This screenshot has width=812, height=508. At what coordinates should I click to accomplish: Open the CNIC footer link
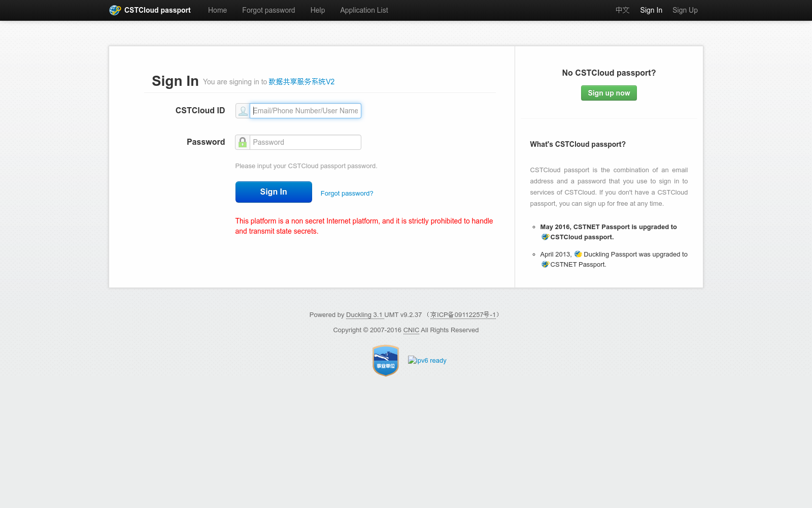point(411,330)
